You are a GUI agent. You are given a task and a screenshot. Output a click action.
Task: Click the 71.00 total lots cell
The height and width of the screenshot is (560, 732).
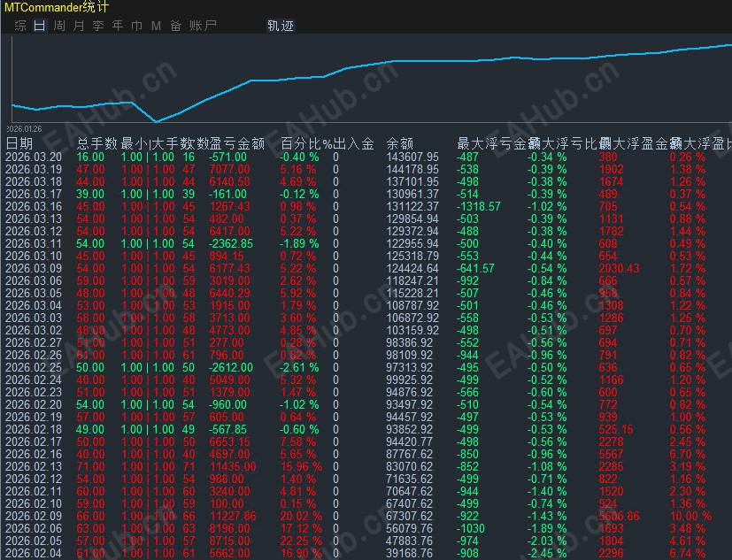click(90, 466)
